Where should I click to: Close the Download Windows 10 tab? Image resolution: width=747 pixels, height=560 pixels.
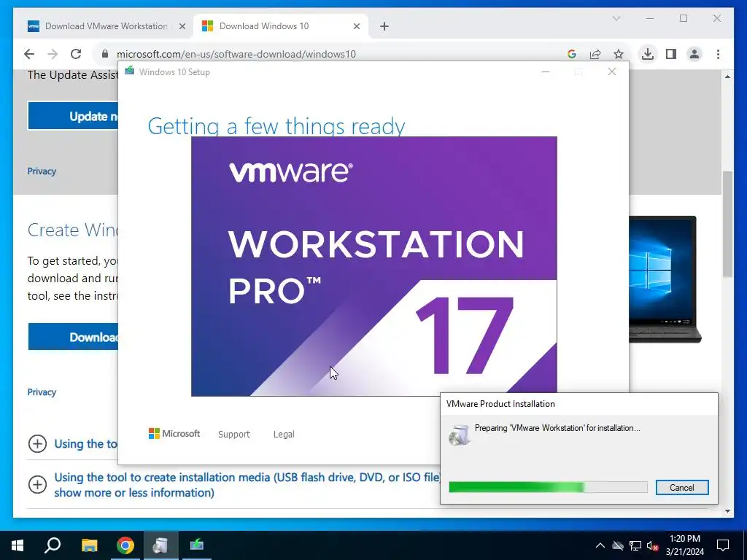pyautogui.click(x=356, y=26)
